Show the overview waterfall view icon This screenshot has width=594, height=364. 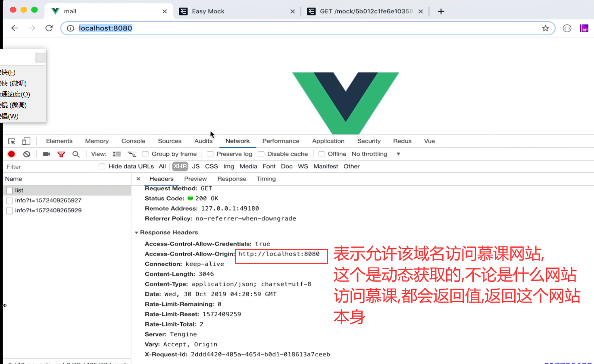click(x=132, y=154)
